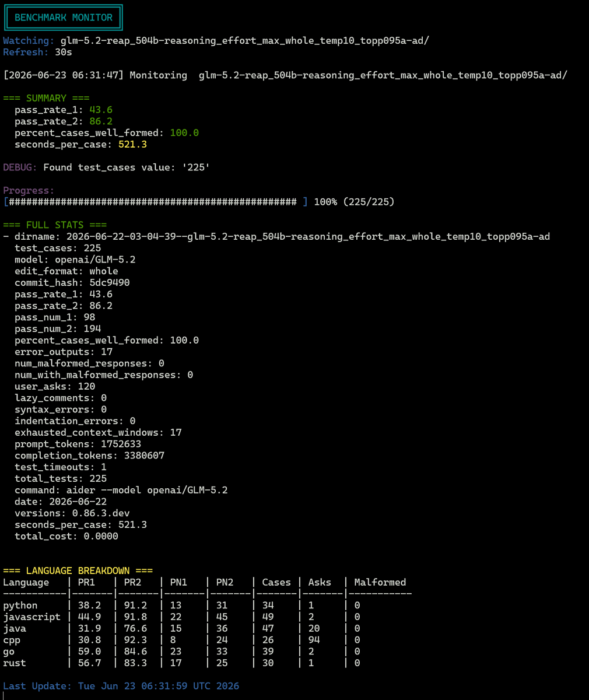This screenshot has height=700, width=589.
Task: Click the user_asks: 120 line
Action: tap(55, 386)
